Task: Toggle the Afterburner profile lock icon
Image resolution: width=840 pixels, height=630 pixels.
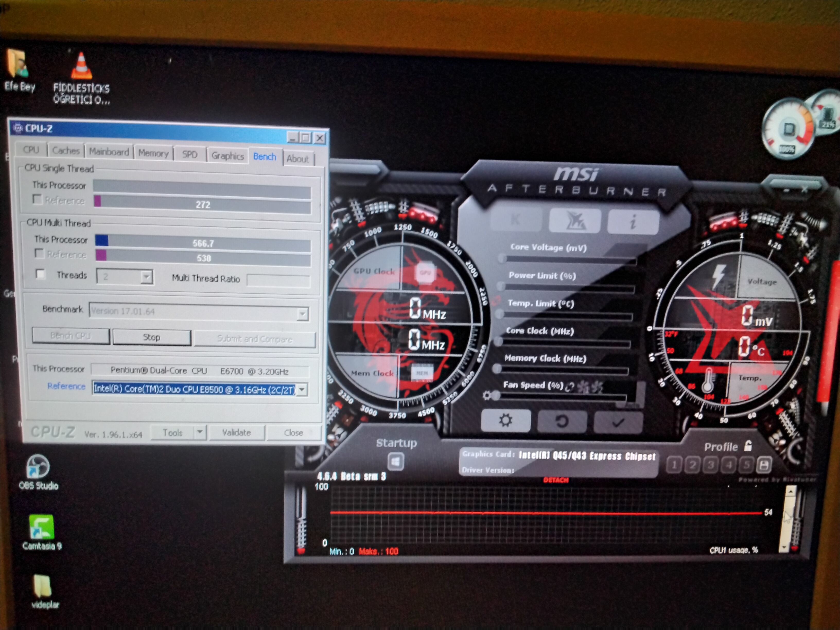Action: pos(748,445)
